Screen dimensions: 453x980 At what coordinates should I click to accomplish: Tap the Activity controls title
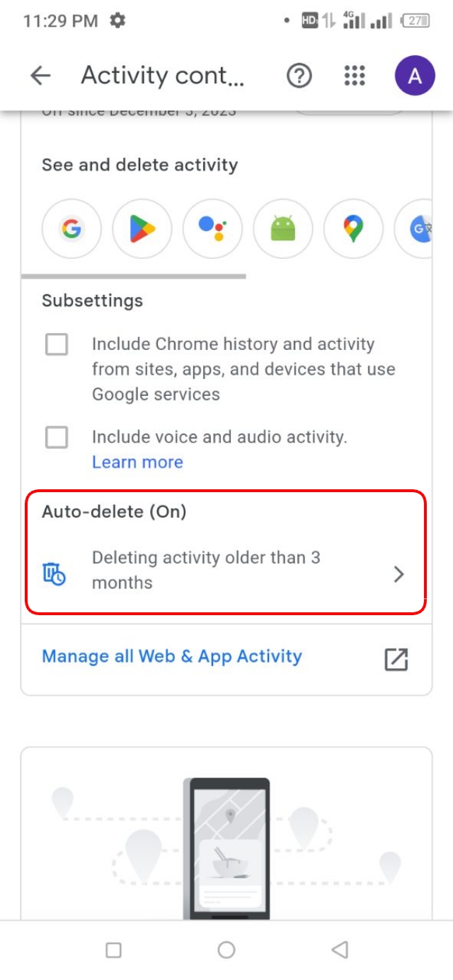click(164, 75)
